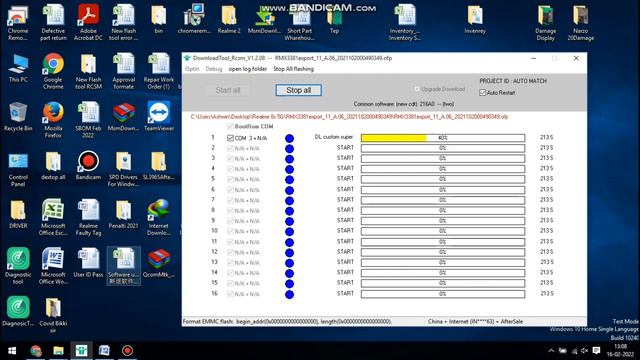Toggle the N/A checkbox in row 12
Image resolution: width=640 pixels, height=360 pixels.
[230, 252]
